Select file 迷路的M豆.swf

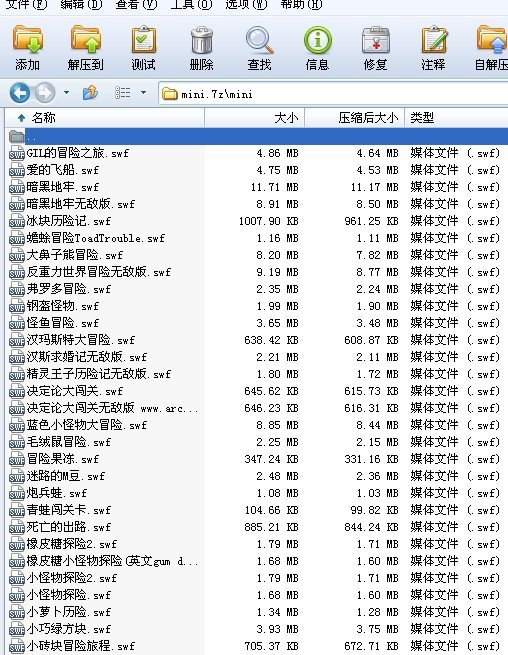pyautogui.click(x=66, y=476)
